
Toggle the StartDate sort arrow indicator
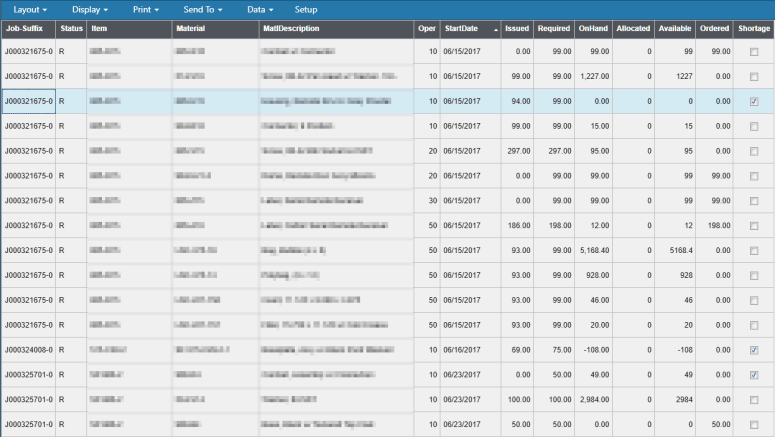(x=496, y=30)
